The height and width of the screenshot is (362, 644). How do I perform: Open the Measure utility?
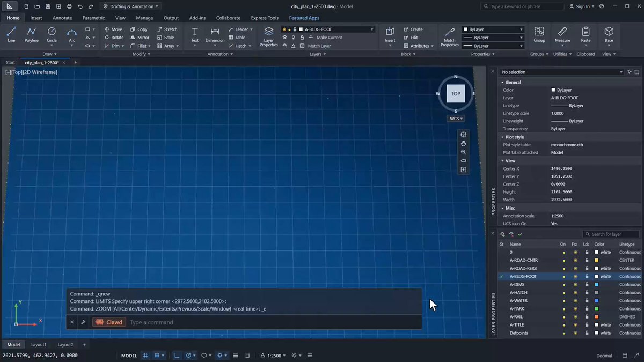coord(562,34)
